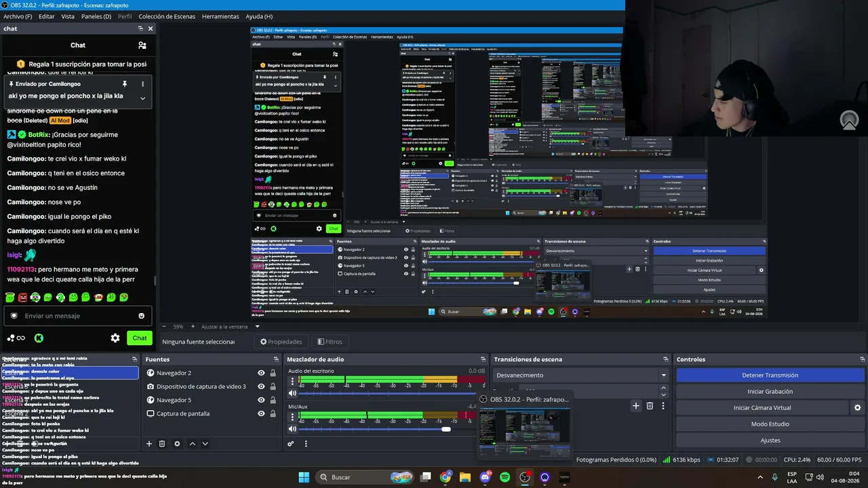The width and height of the screenshot is (868, 488).
Task: Open Ajustes in Controles panel
Action: (x=770, y=441)
